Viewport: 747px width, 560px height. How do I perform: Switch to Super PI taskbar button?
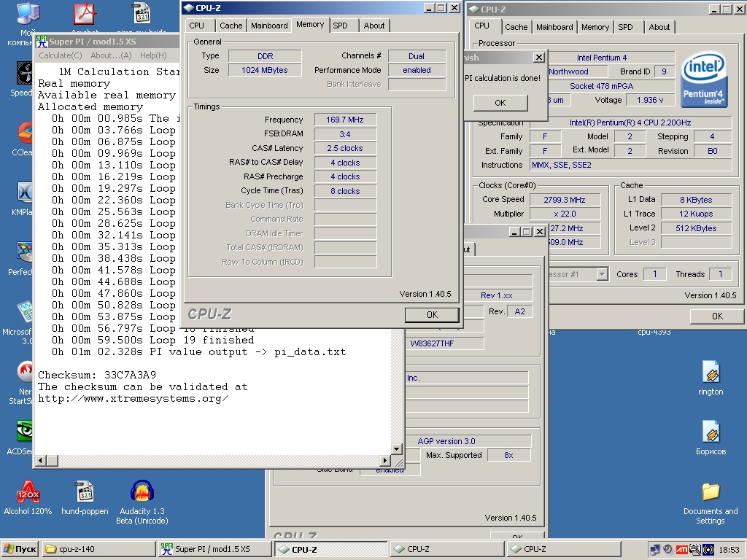click(x=214, y=549)
